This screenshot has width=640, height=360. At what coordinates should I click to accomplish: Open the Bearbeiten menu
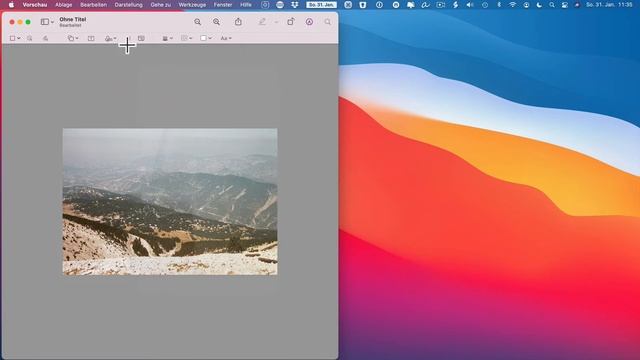point(93,5)
